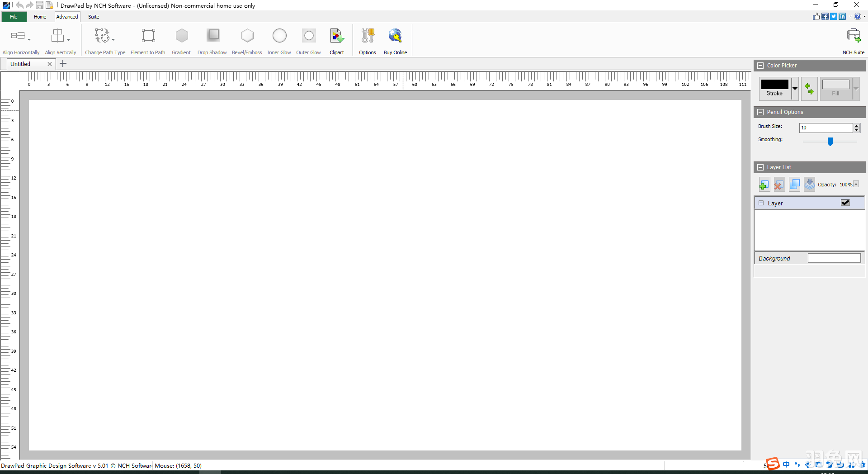Swap stroke and fill colors

(809, 89)
